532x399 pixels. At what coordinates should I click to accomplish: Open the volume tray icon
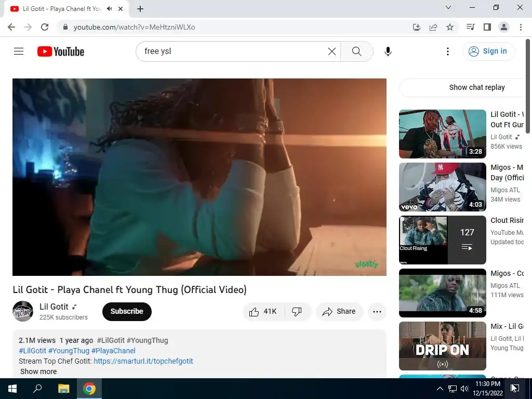point(464,389)
